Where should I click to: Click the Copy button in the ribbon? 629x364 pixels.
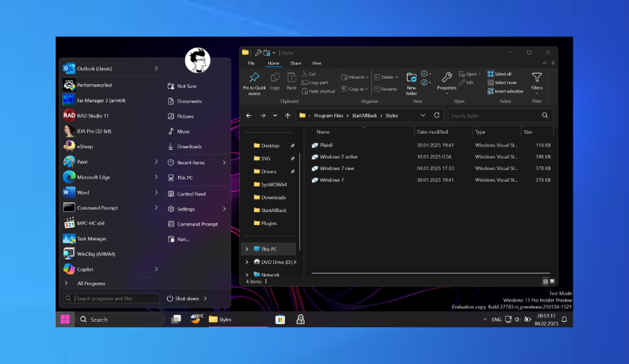click(275, 81)
